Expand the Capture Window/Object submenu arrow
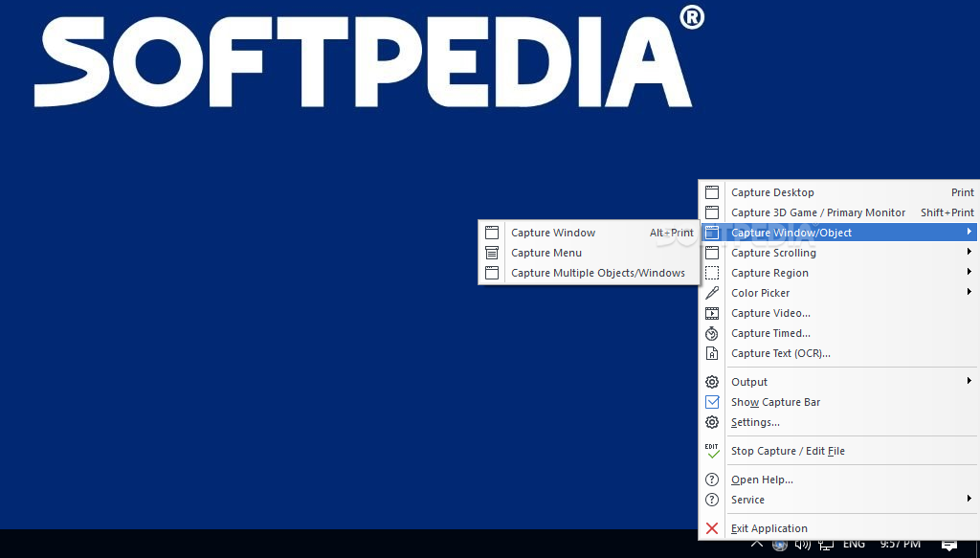This screenshot has height=558, width=980. [969, 232]
